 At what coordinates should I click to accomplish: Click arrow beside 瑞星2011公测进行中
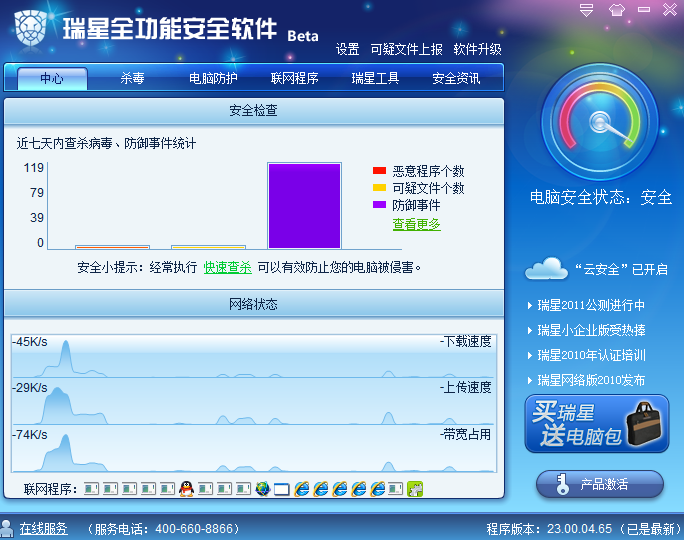(x=530, y=305)
